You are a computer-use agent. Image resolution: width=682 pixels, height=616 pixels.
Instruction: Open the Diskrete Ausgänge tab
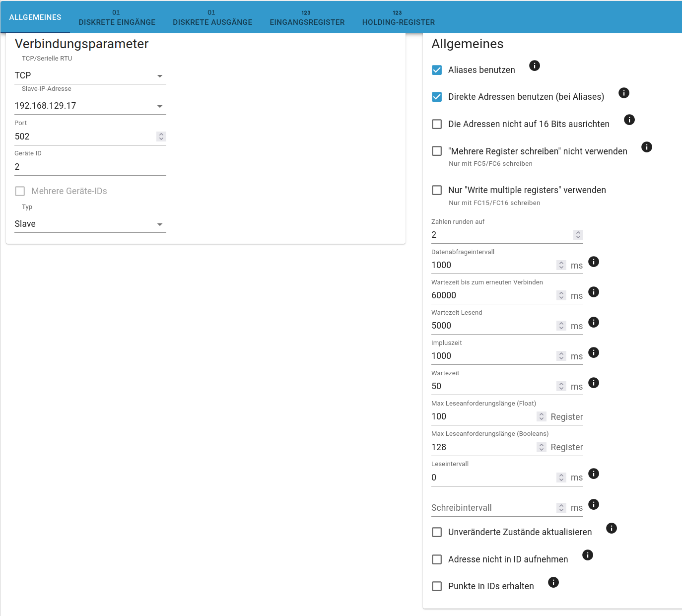(x=212, y=18)
